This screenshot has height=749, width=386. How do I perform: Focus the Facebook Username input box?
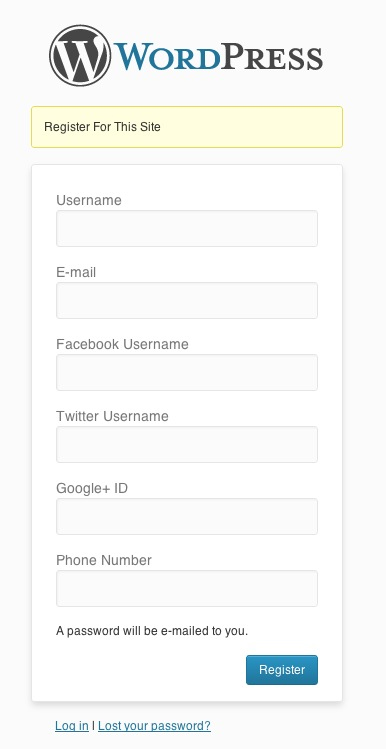pos(187,373)
